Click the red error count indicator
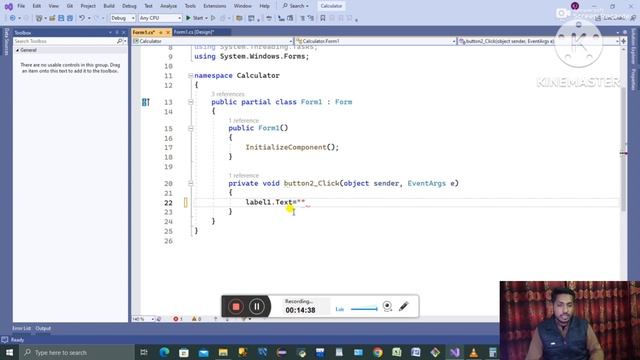The image size is (640, 360). 178,319
